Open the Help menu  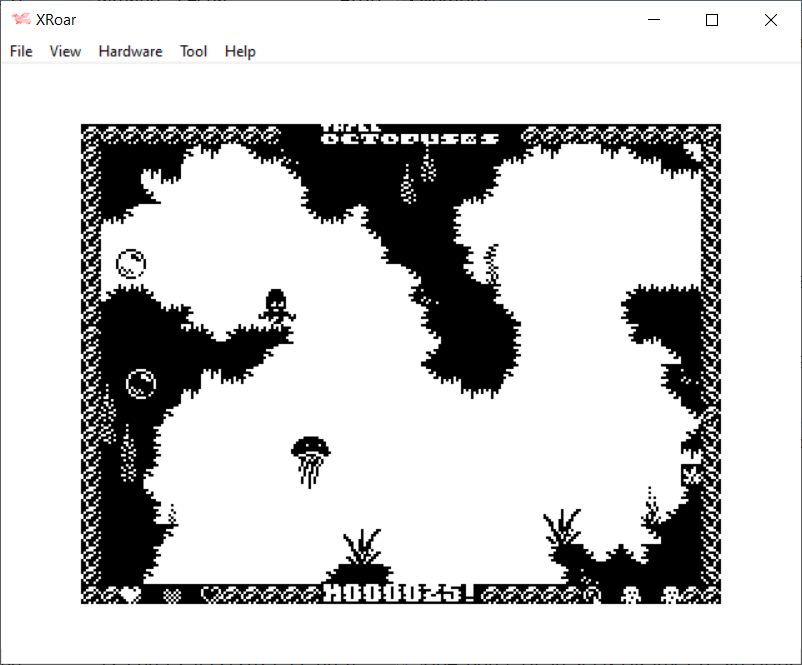(x=240, y=51)
